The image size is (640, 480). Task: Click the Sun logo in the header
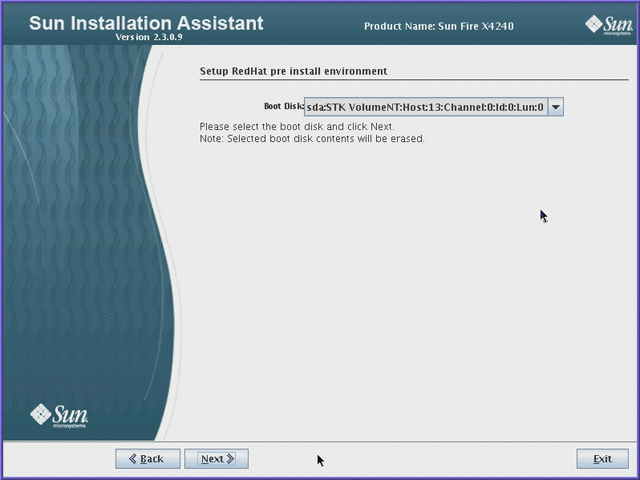point(609,25)
